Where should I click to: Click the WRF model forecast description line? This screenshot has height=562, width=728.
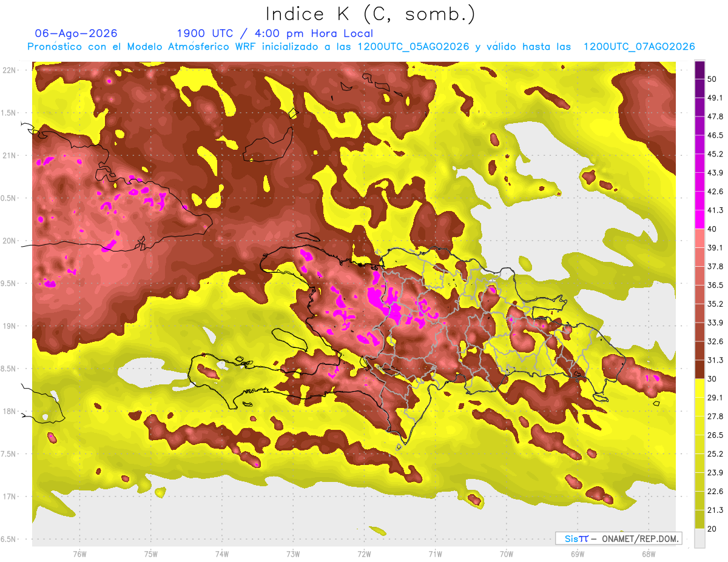[361, 47]
